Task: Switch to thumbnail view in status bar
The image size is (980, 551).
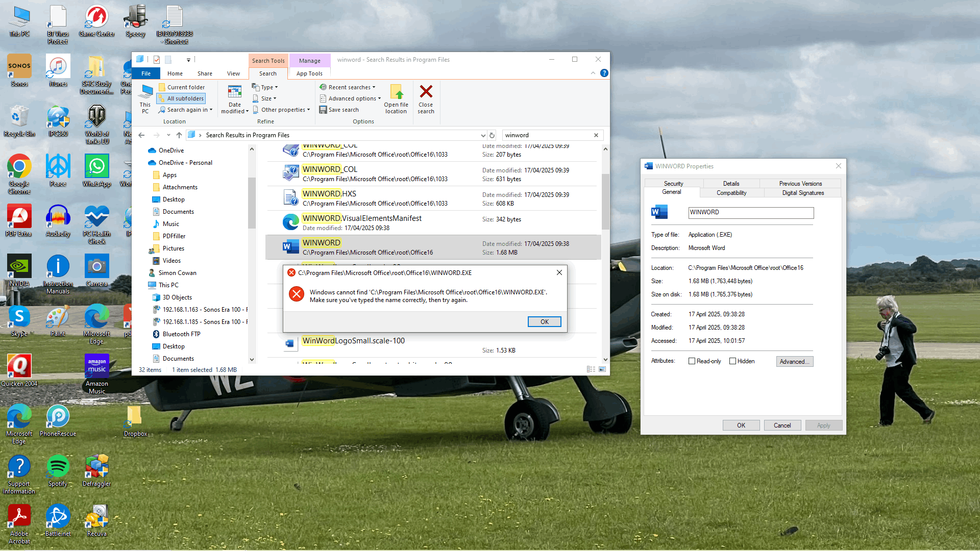Action: [x=602, y=369]
